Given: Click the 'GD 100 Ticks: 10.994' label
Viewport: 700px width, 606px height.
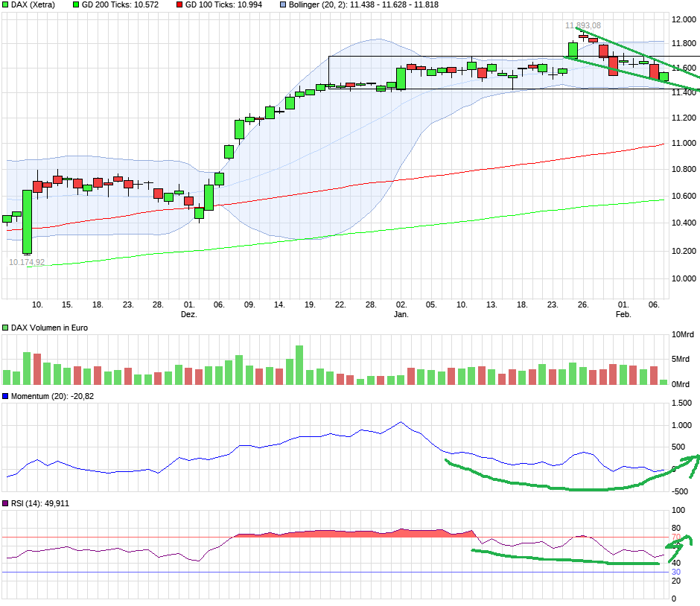Looking at the screenshot, I should click(223, 5).
